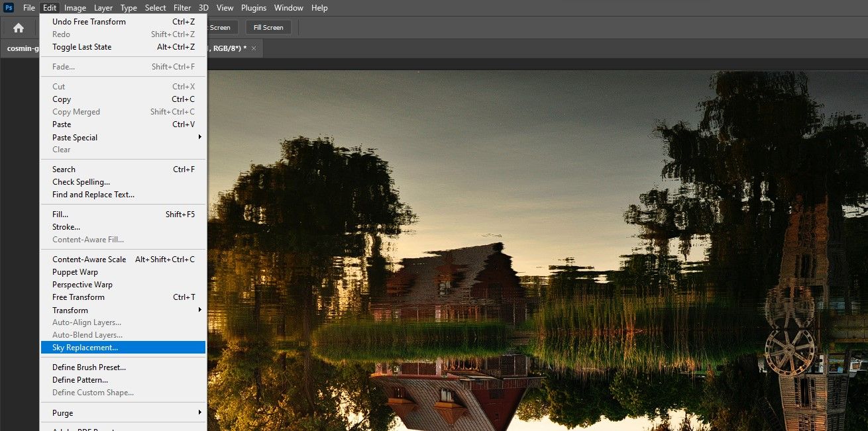The image size is (868, 431).
Task: Close the open Edit menu
Action: 50,8
